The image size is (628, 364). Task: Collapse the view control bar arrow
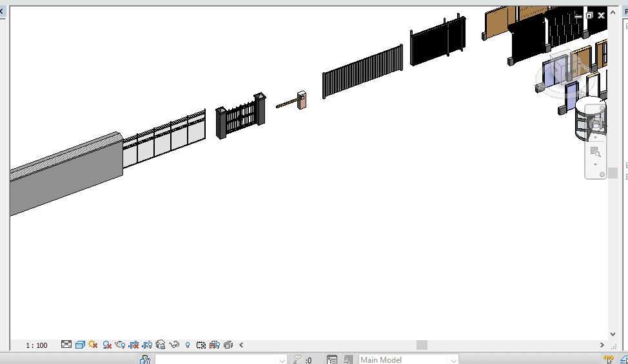pos(241,345)
